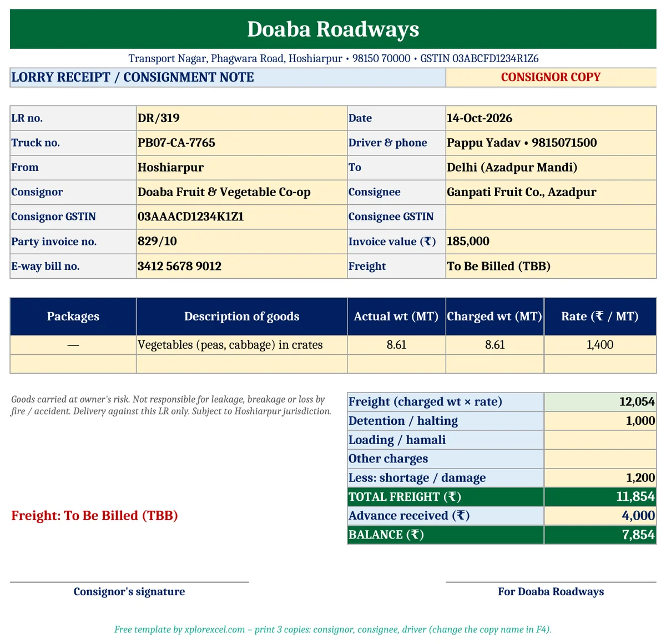
Task: Select the Packages dash cell
Action: point(73,345)
